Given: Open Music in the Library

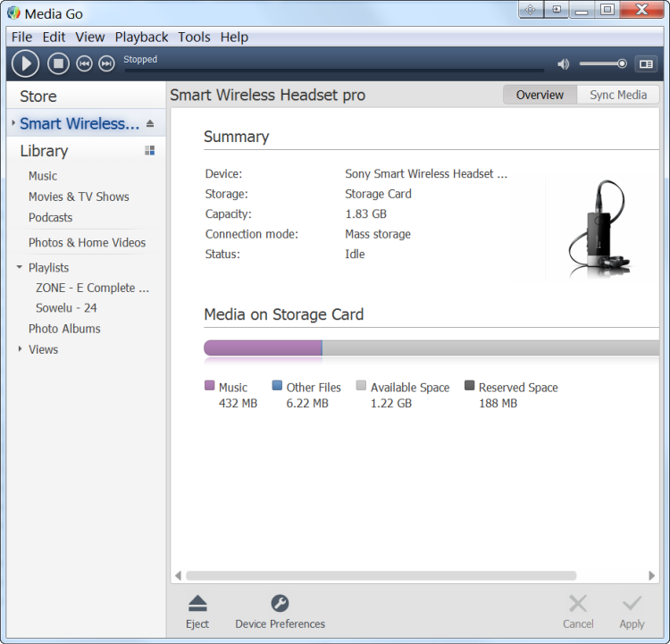Looking at the screenshot, I should [x=43, y=176].
